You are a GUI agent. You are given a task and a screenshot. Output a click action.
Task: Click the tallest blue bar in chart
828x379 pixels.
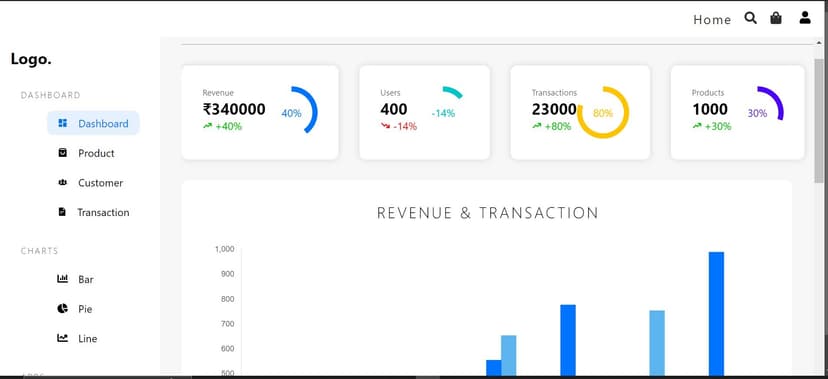tap(716, 314)
